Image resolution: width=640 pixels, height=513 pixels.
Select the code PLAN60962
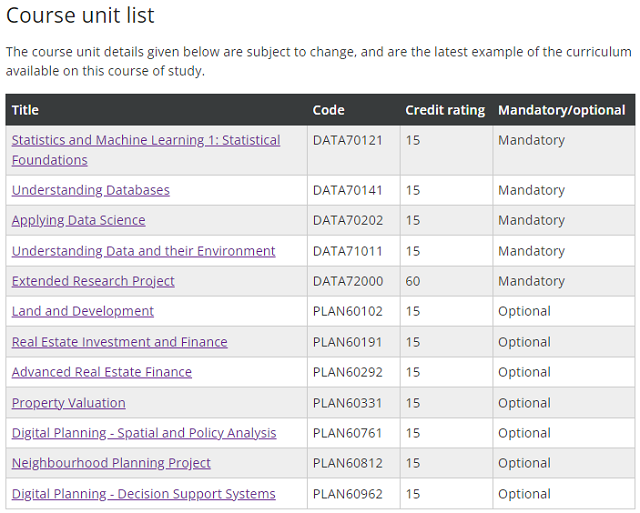click(348, 494)
